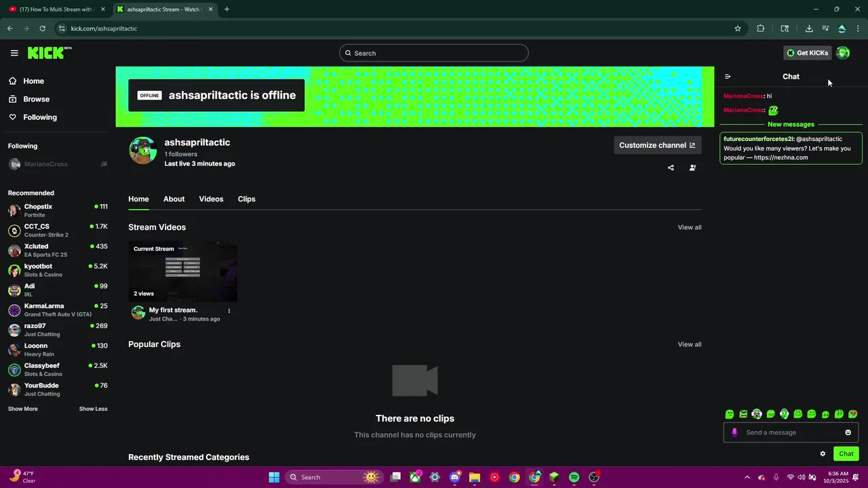Click the moderator user icon beside share
The width and height of the screenshot is (868, 488).
[692, 167]
